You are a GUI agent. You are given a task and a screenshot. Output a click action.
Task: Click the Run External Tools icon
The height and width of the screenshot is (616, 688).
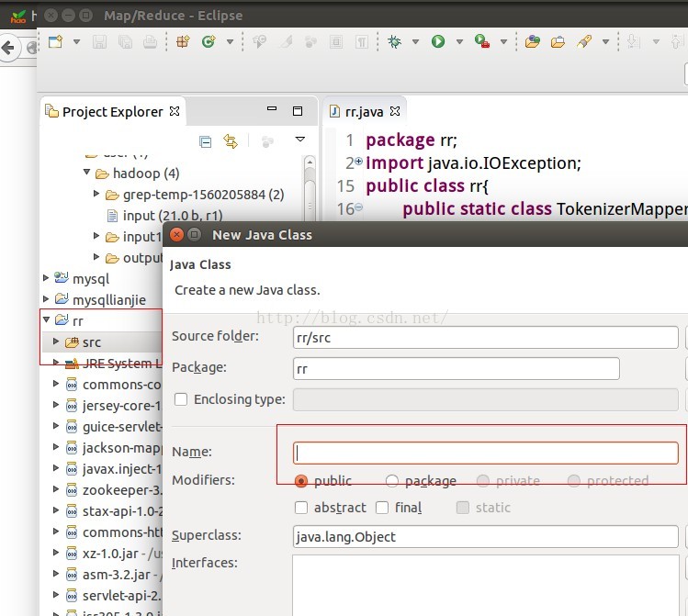(x=481, y=41)
